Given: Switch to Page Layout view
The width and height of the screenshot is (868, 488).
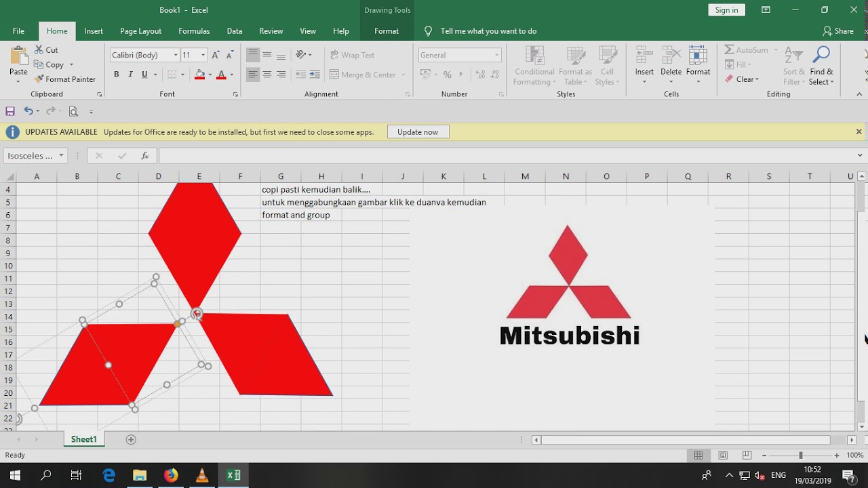Looking at the screenshot, I should click(723, 455).
